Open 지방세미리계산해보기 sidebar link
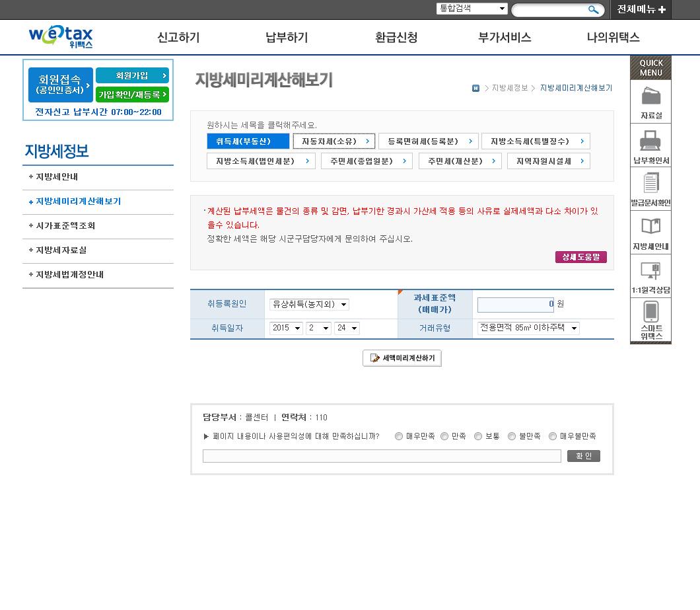Screen dimensions: 700x610 tap(78, 201)
